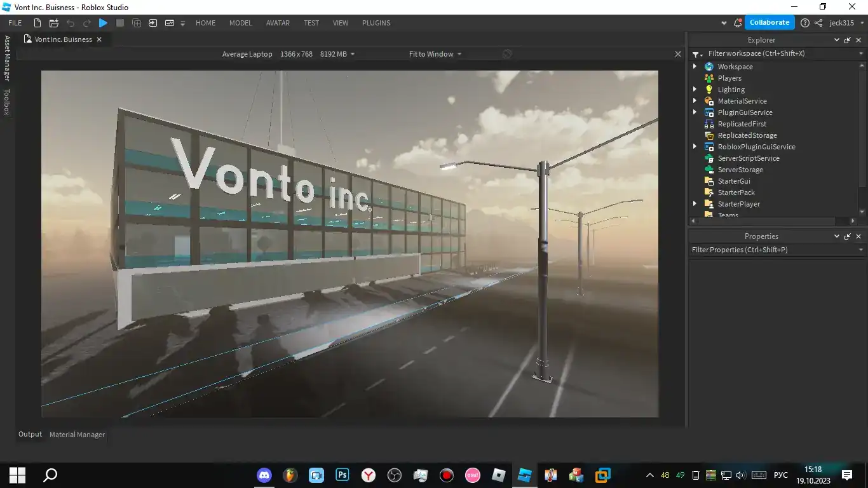The image size is (868, 488).
Task: Expand the StarterPlayer node
Action: click(695, 204)
